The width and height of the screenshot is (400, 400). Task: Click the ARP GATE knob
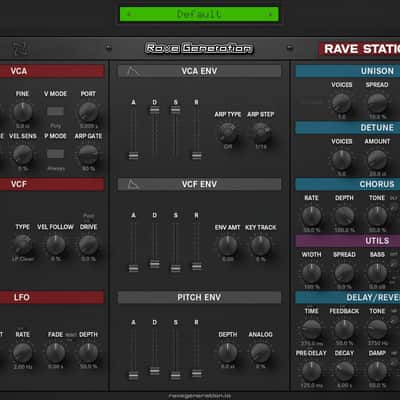88,154
